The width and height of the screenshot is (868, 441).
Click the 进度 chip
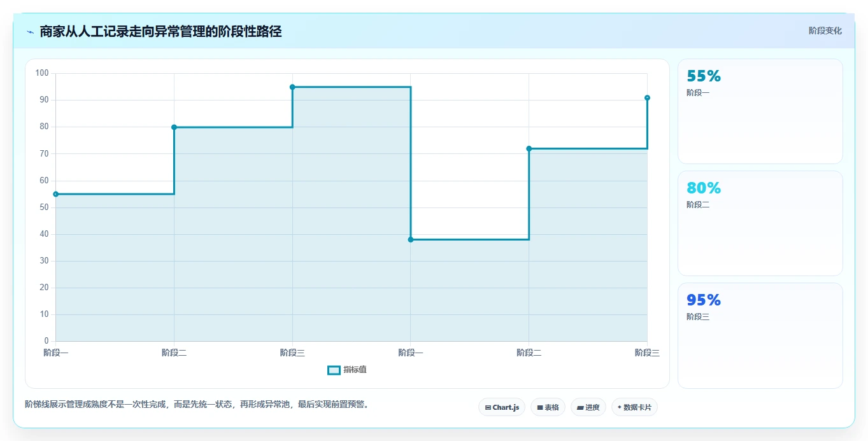pos(588,407)
